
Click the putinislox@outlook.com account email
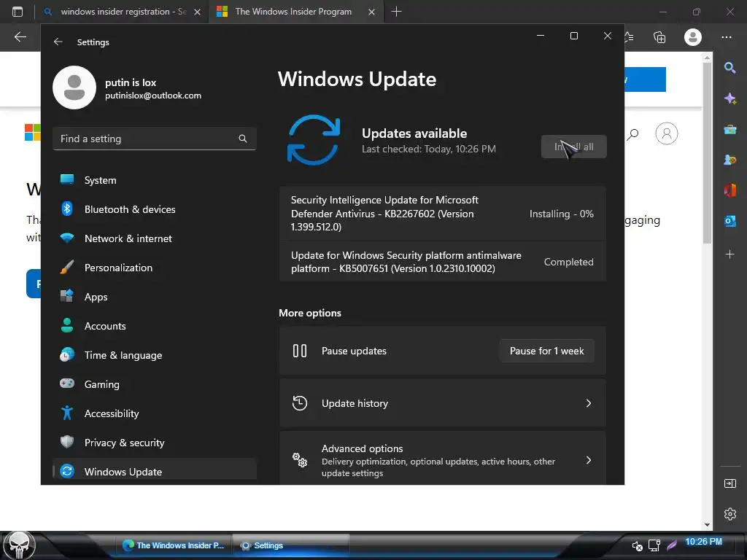(153, 96)
